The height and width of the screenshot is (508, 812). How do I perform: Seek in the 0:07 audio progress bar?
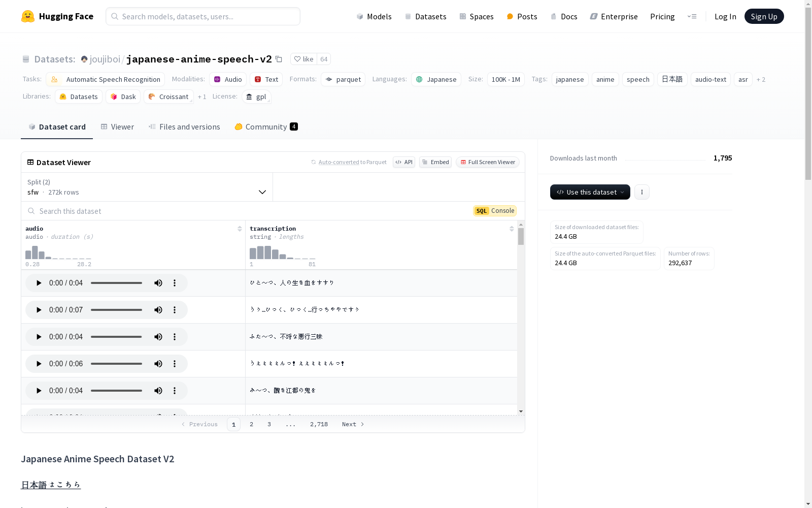[117, 310]
